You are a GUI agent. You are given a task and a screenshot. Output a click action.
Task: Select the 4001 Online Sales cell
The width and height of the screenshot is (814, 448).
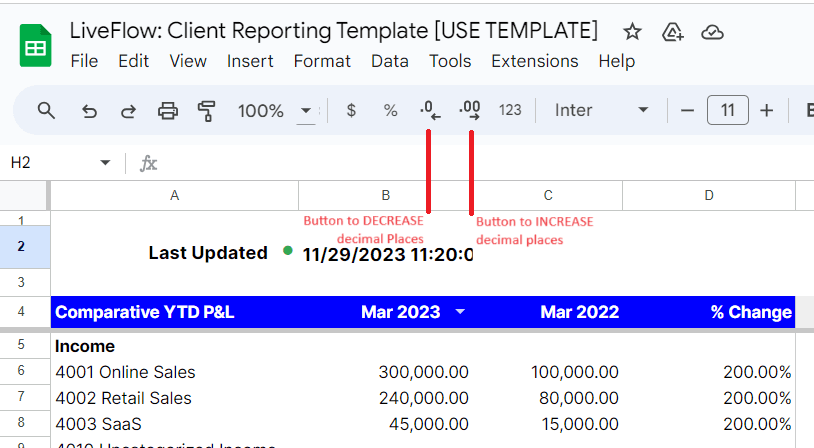(x=174, y=372)
